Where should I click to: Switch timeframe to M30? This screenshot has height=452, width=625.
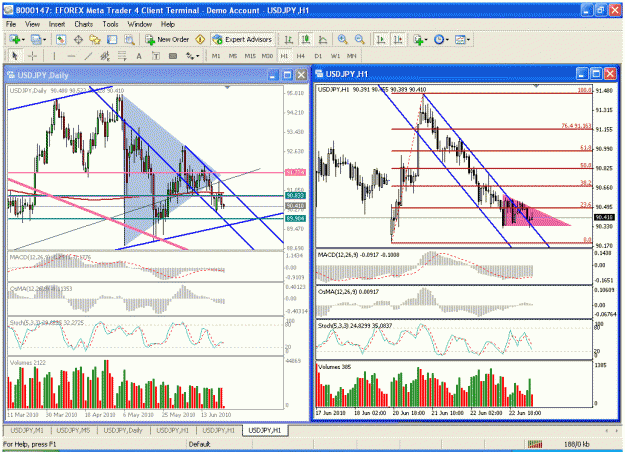(x=267, y=56)
